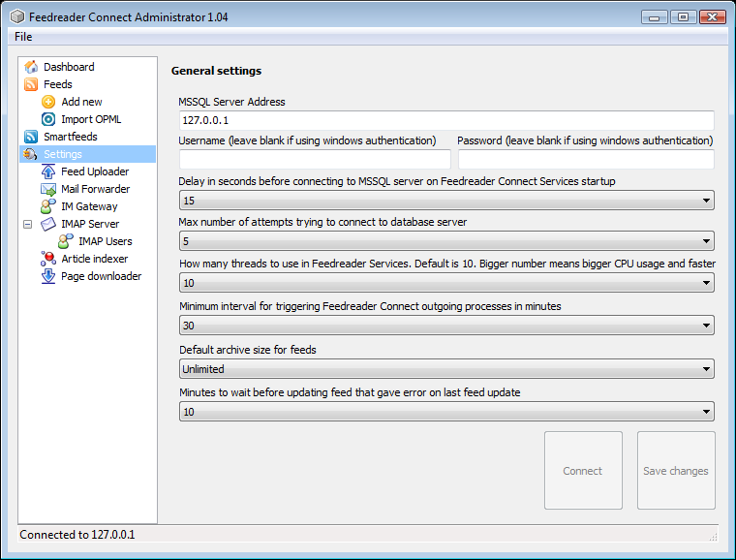Click the Import OPML icon
736x560 pixels.
[49, 119]
